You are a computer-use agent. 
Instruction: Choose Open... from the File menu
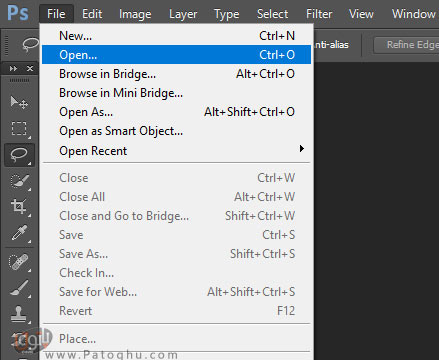(x=176, y=55)
